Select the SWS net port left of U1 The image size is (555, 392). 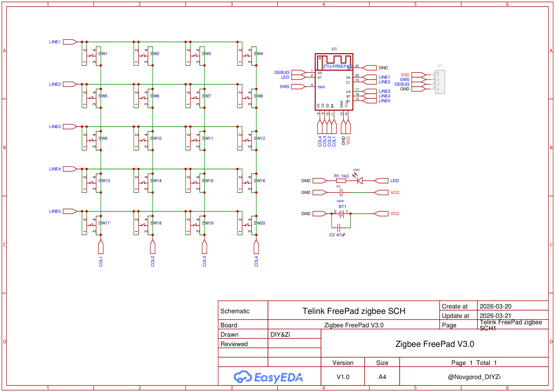(298, 87)
